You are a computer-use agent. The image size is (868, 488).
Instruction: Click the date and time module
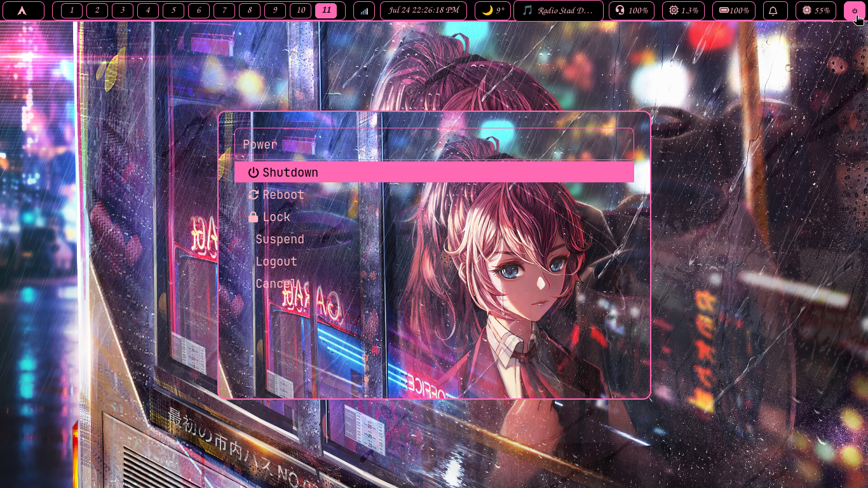[423, 11]
